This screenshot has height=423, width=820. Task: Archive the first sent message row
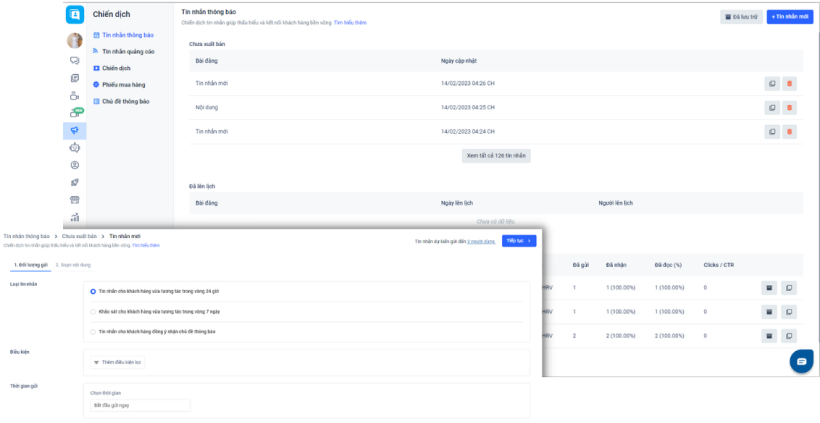(769, 288)
